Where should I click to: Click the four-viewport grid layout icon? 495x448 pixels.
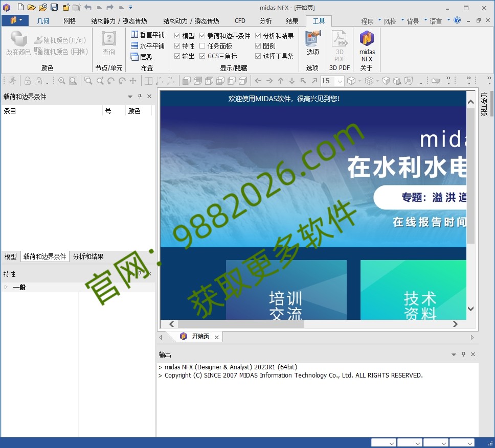coord(148,81)
